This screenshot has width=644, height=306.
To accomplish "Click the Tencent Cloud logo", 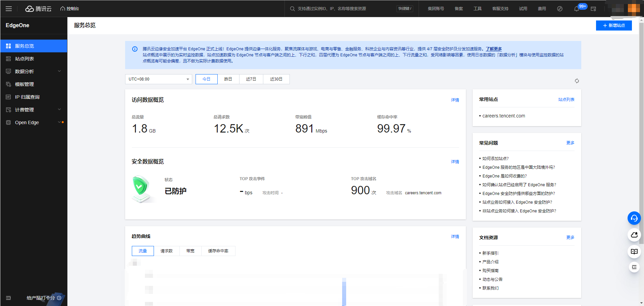I will tap(38, 9).
